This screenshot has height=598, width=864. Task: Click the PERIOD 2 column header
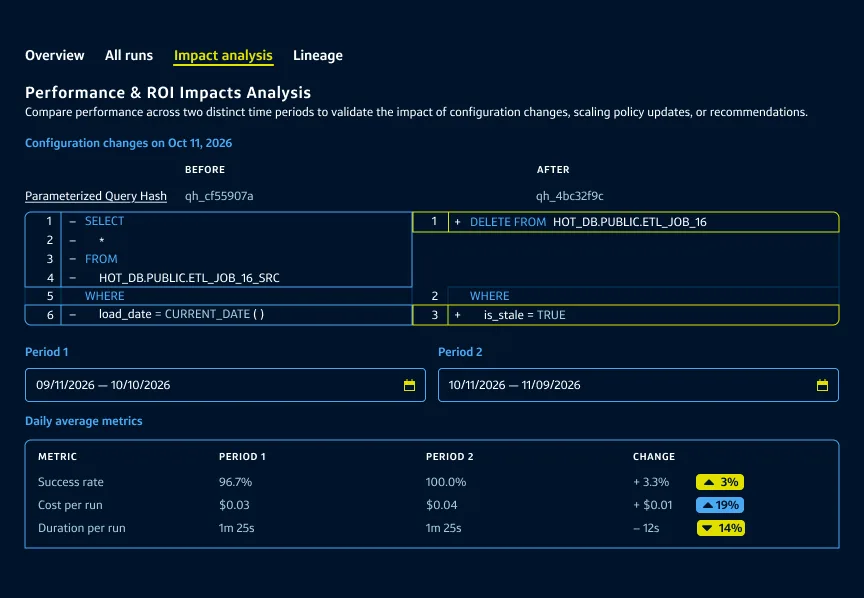coord(450,457)
